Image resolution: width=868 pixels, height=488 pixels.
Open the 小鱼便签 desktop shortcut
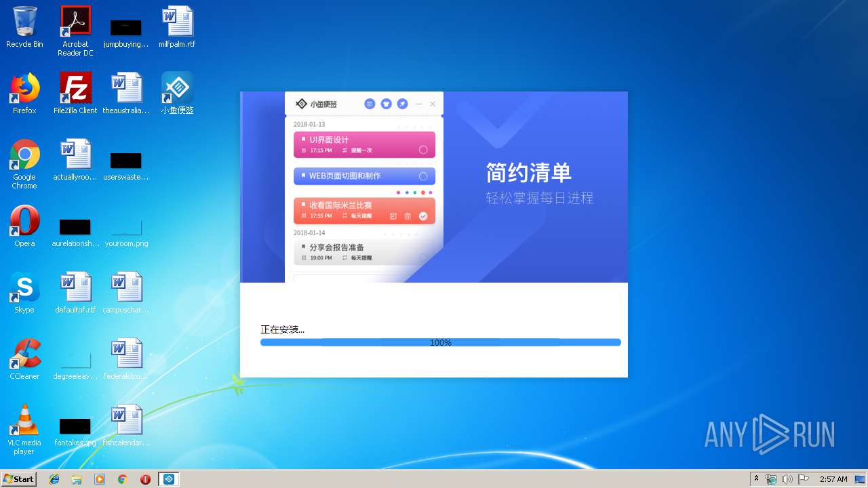[177, 94]
